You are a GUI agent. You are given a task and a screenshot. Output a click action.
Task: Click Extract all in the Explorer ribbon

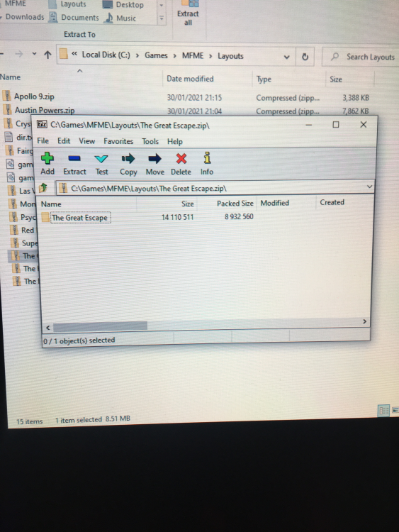[x=188, y=13]
